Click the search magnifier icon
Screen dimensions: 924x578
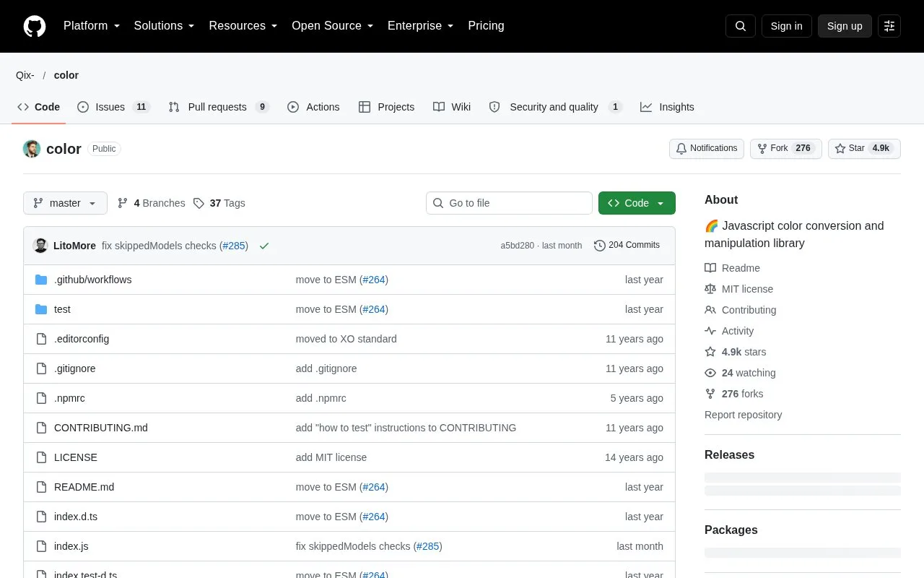tap(741, 26)
